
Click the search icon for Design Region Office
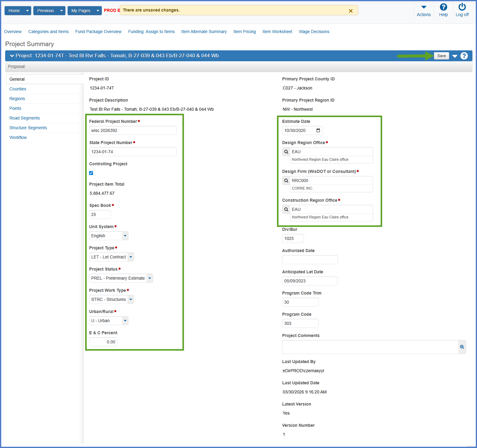pos(286,152)
